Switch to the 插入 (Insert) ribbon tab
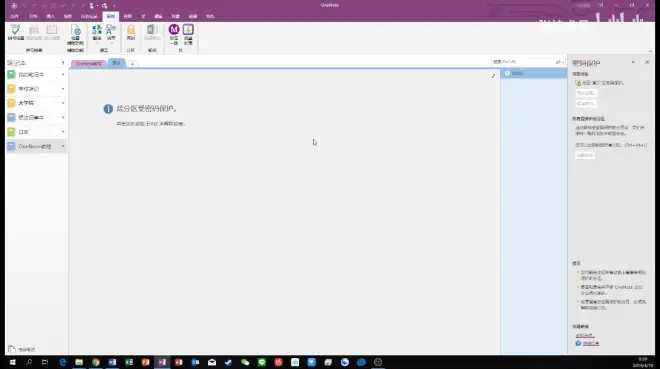 [x=51, y=16]
